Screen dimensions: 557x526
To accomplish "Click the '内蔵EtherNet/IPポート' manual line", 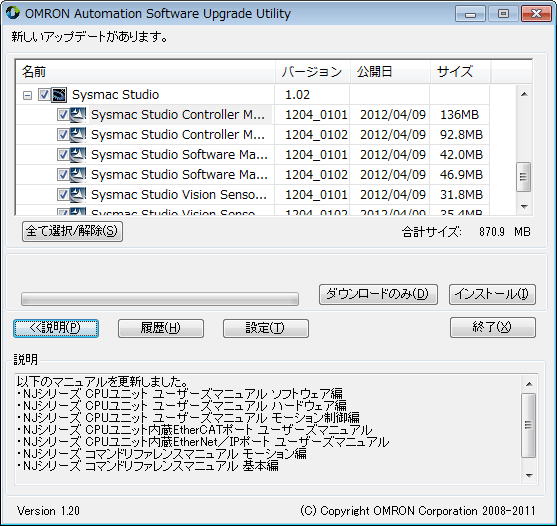I will coord(203,442).
